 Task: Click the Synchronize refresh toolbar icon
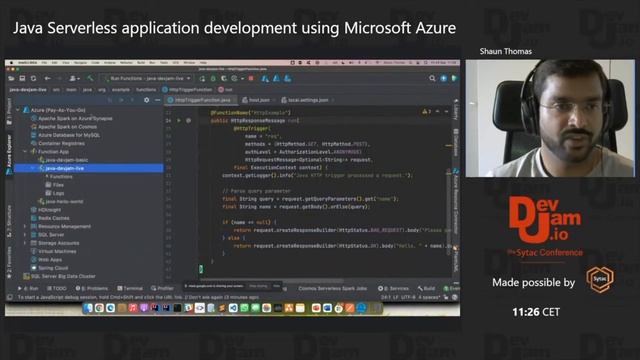(33, 78)
